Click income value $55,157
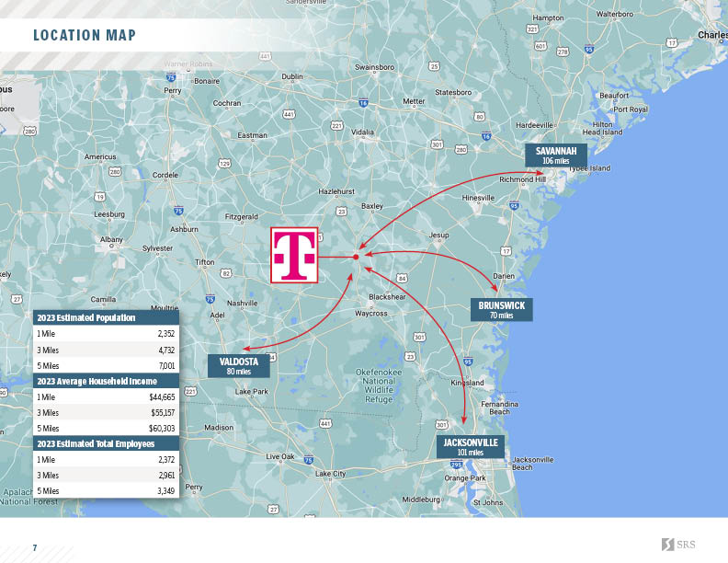Image resolution: width=728 pixels, height=563 pixels. (163, 412)
